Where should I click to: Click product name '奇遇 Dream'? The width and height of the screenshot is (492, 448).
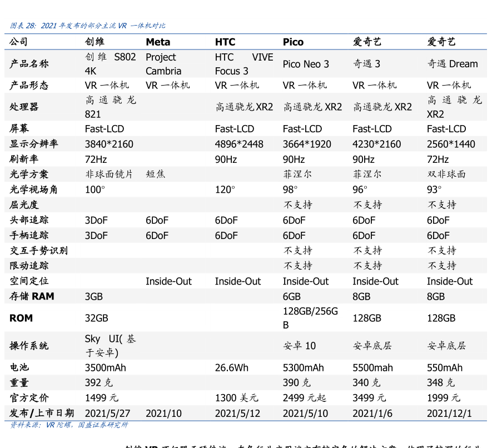pyautogui.click(x=453, y=64)
